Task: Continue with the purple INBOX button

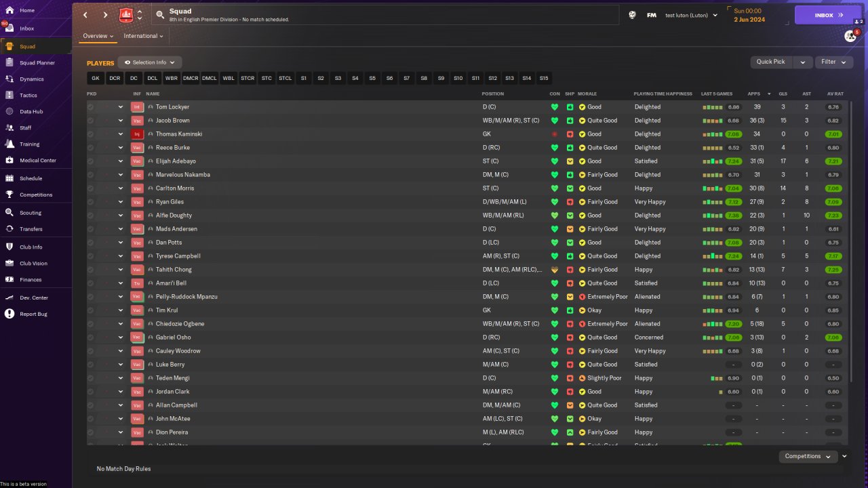Action: tap(828, 15)
